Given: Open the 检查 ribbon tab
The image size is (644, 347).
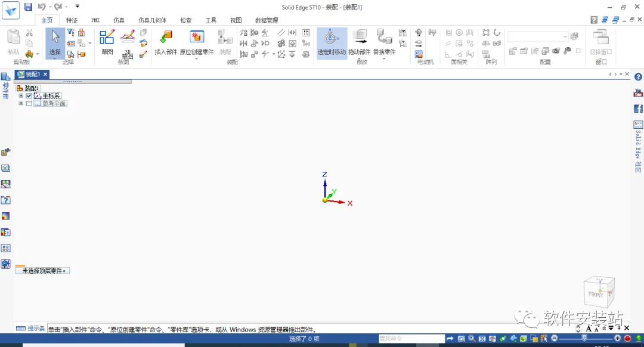Looking at the screenshot, I should coord(186,20).
